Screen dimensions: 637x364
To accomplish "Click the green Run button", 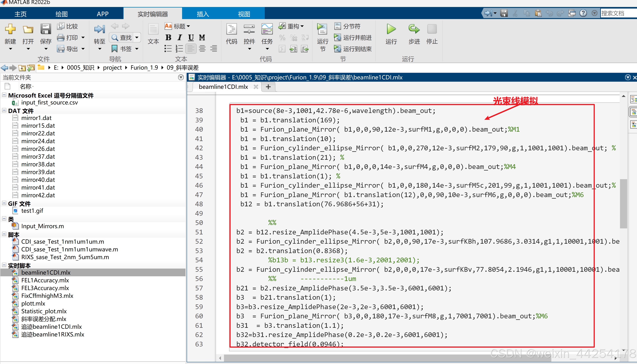I will (x=391, y=29).
